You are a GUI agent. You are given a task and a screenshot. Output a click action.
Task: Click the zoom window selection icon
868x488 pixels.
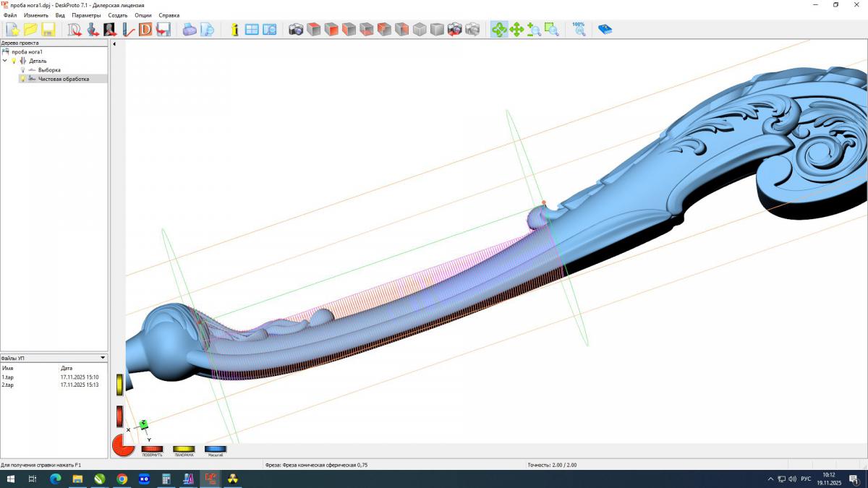[552, 30]
